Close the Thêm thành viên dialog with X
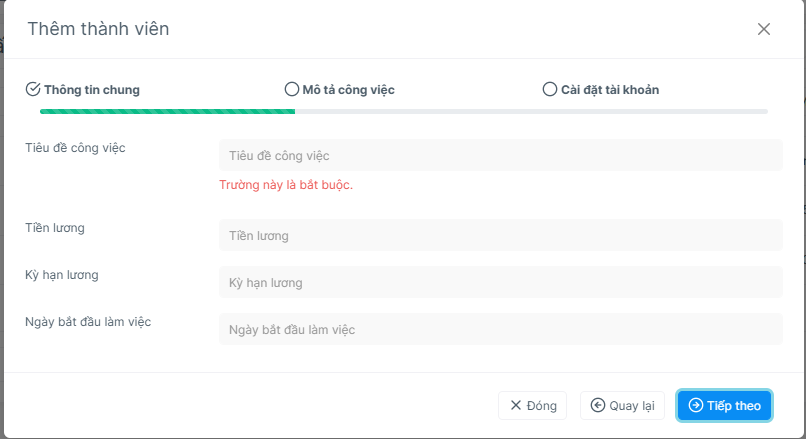 764,29
